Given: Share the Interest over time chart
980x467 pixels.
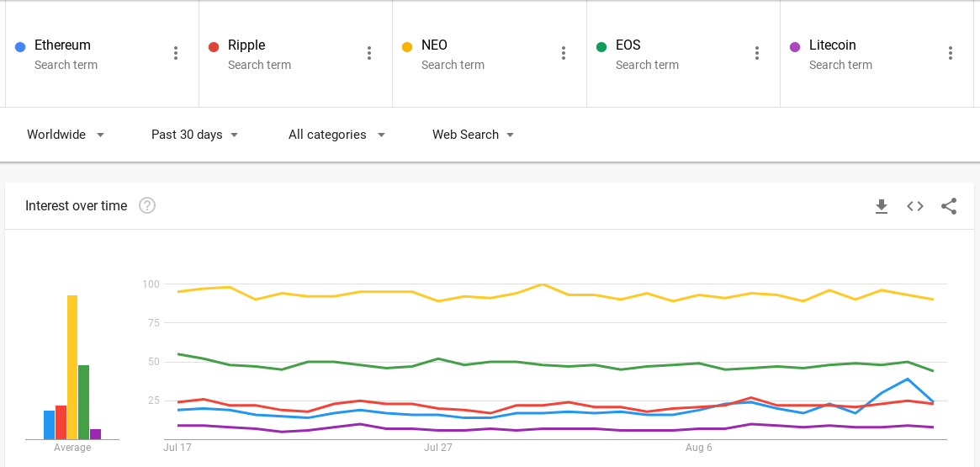Looking at the screenshot, I should (949, 206).
